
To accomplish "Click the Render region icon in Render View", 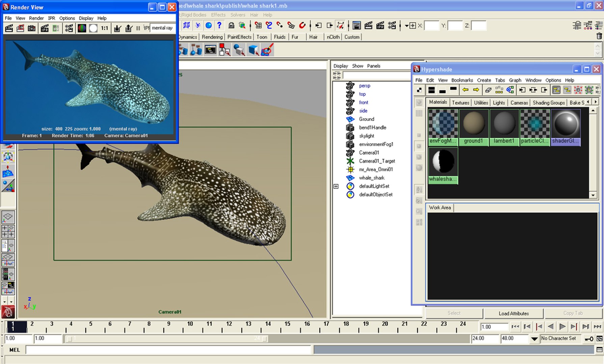I will (20, 28).
